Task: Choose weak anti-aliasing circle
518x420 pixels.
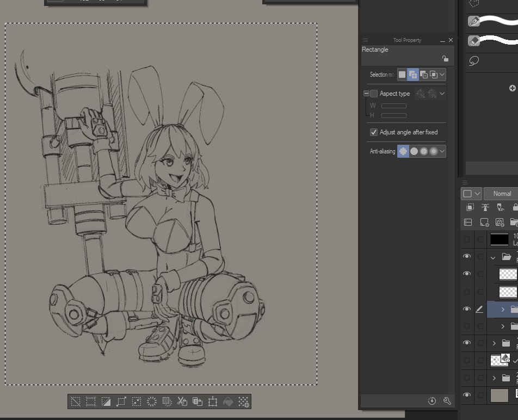Action: [x=414, y=151]
